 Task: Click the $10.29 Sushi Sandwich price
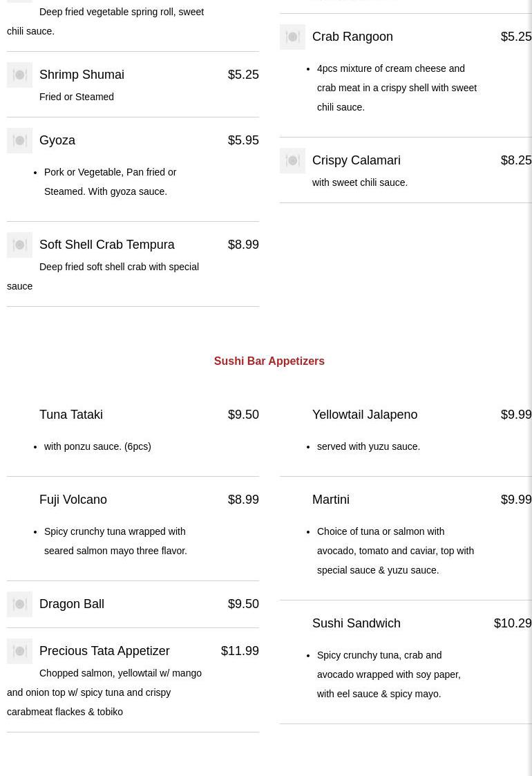[512, 623]
